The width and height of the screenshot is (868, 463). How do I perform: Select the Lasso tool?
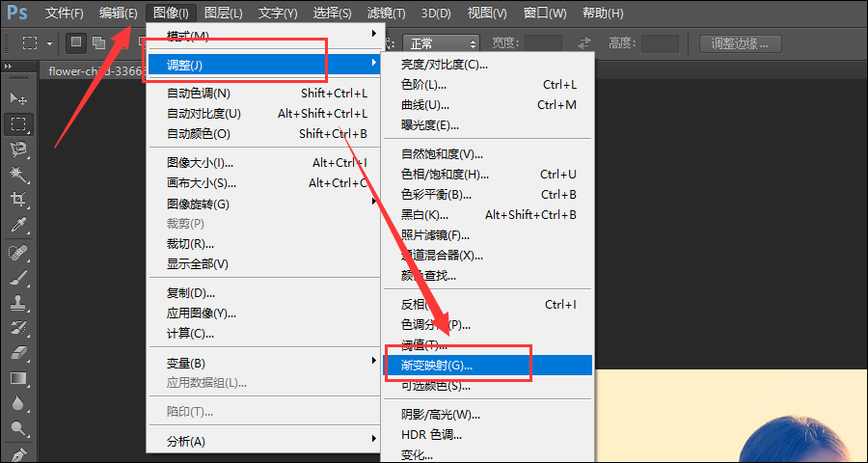coord(19,149)
